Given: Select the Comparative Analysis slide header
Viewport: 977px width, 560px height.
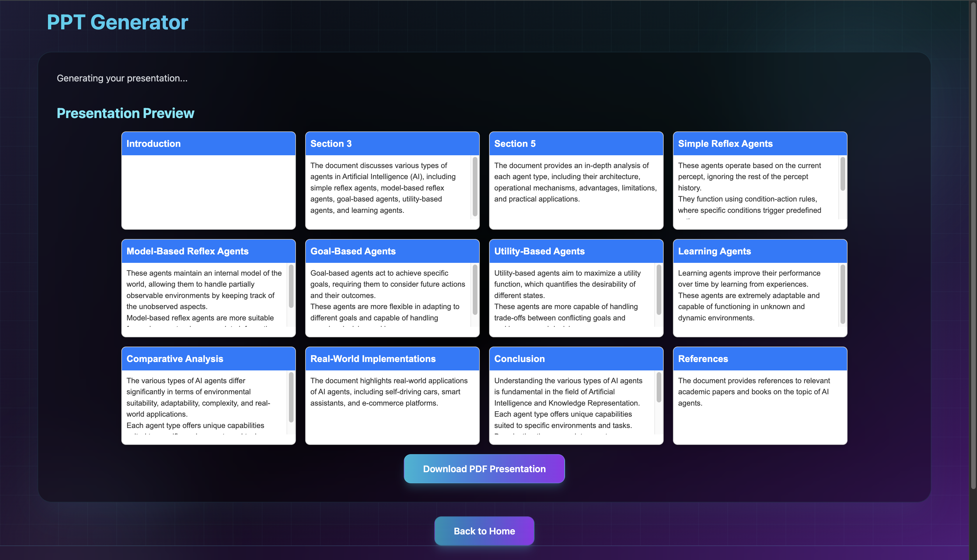Looking at the screenshot, I should click(208, 359).
